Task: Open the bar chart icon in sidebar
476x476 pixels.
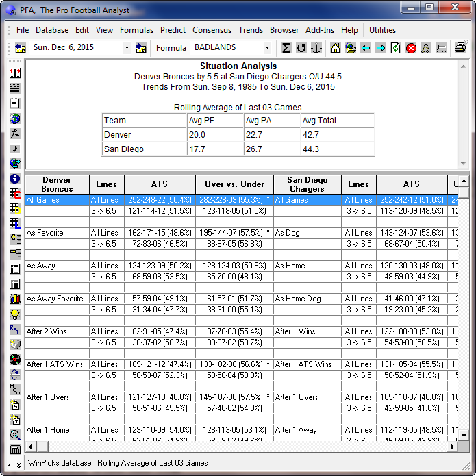Action: (x=15, y=299)
